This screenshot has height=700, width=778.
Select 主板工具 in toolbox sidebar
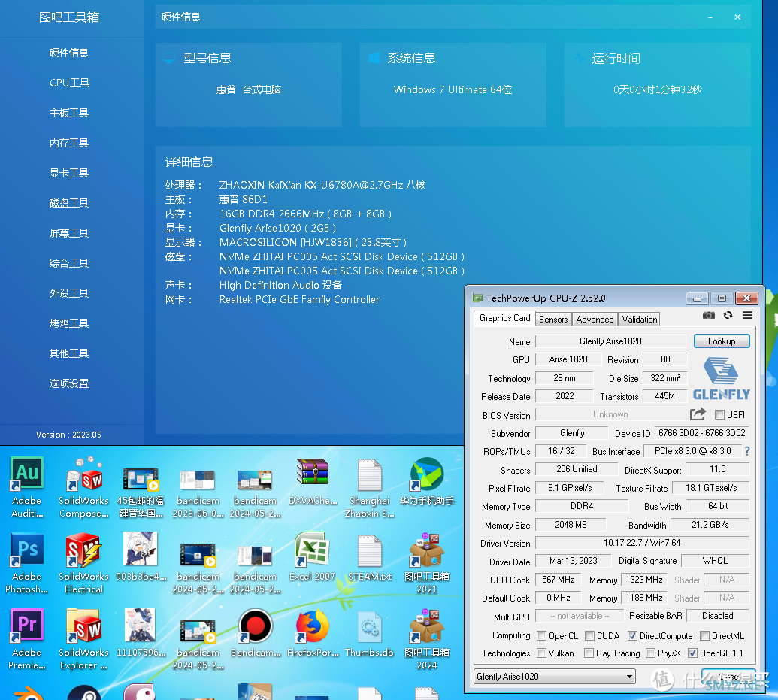point(69,113)
